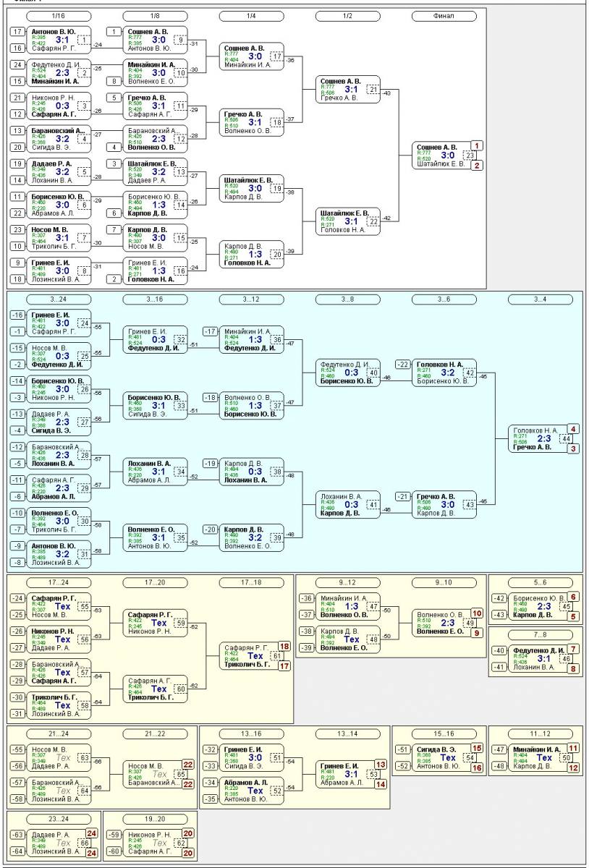This screenshot has width=589, height=868.
Task: Click the name Гречко А. В. in the 3...6 round
Action: (x=436, y=496)
